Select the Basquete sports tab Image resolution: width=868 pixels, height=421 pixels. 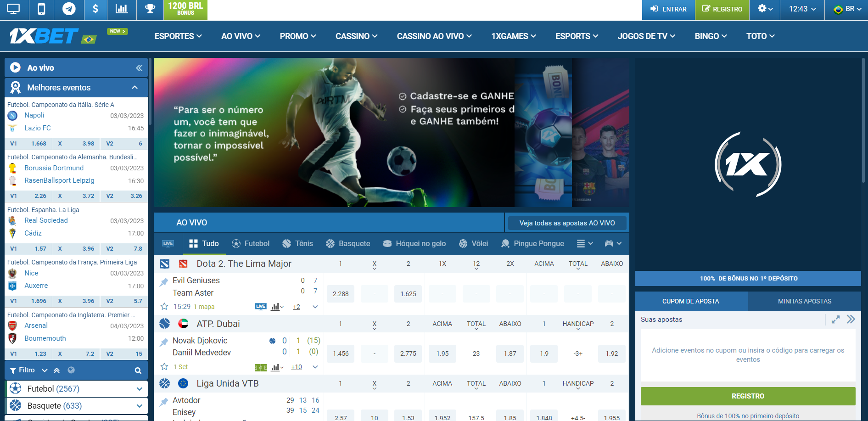tap(348, 244)
